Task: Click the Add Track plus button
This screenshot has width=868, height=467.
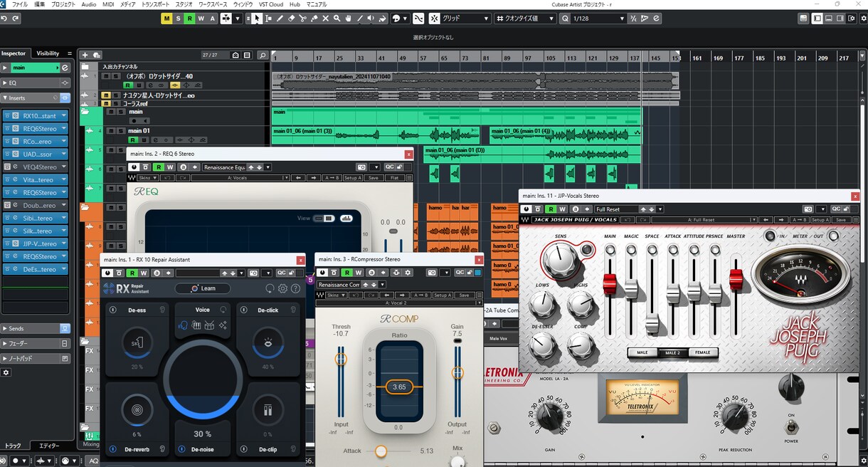Action: click(x=85, y=55)
